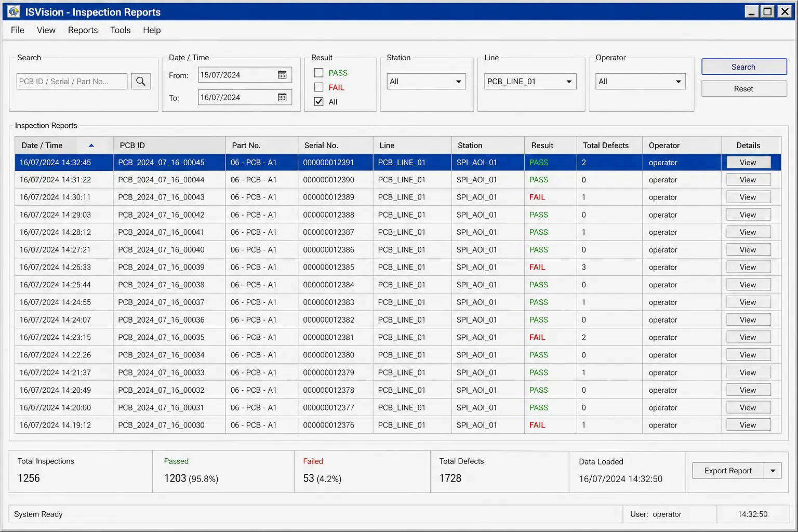View details for PCB_2024_07_16_00030
This screenshot has width=798, height=532.
(748, 425)
